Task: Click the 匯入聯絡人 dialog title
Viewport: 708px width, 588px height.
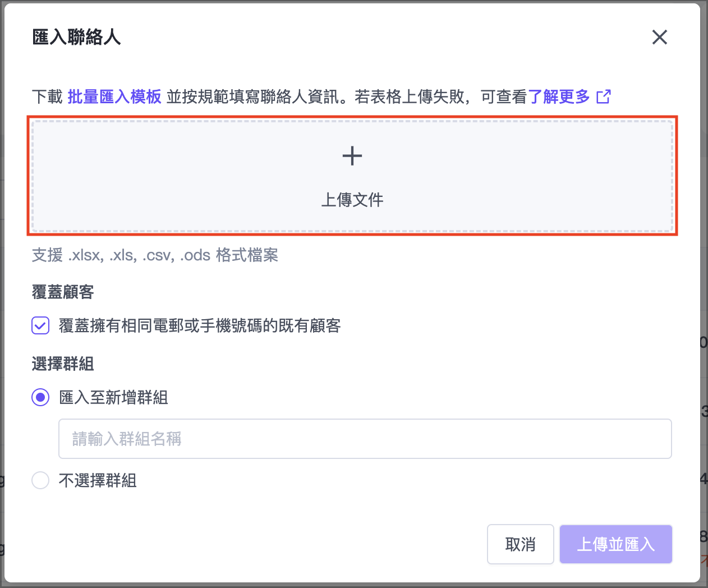Action: click(x=76, y=37)
